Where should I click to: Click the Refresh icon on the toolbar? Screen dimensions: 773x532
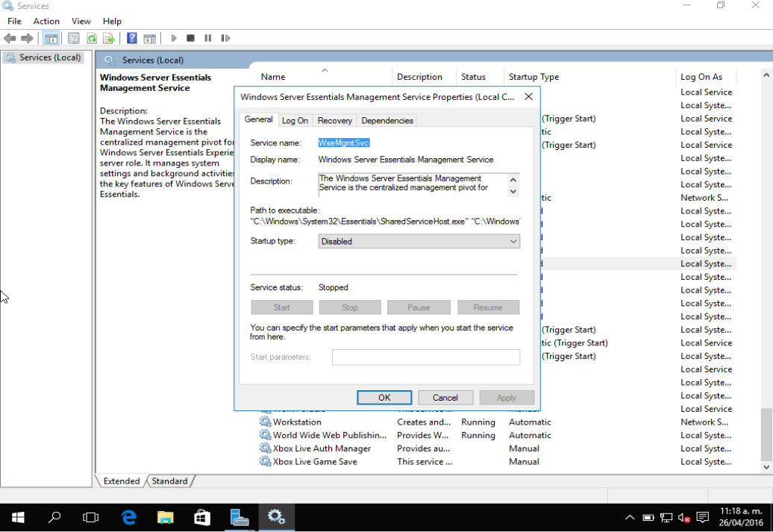(x=91, y=38)
